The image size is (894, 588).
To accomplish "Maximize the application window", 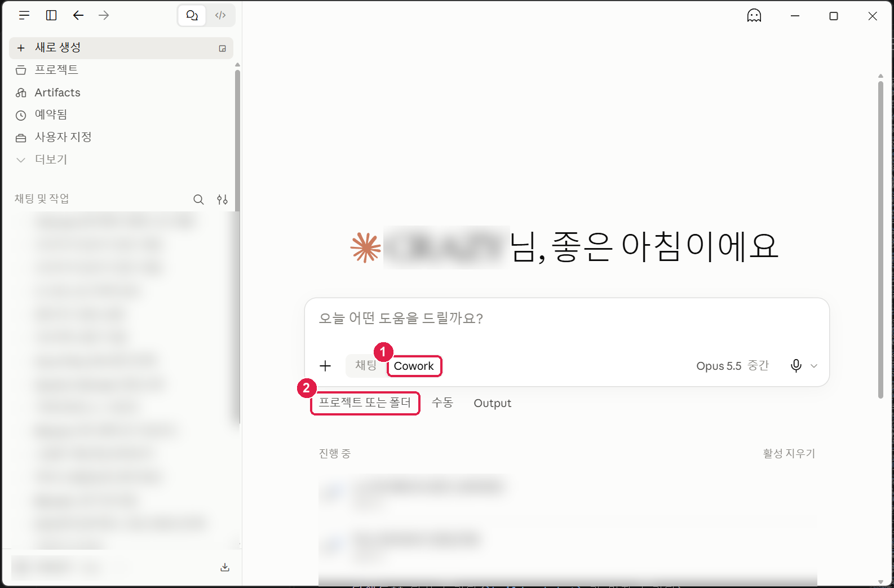I will click(834, 16).
